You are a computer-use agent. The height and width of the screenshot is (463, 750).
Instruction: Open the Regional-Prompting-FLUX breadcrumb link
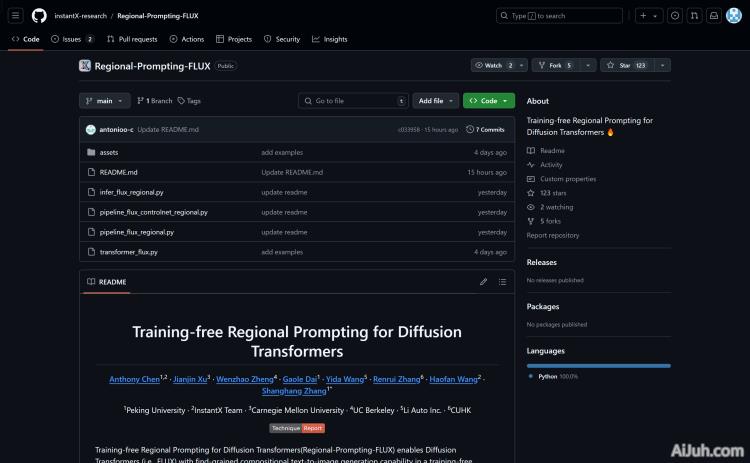[x=158, y=16]
